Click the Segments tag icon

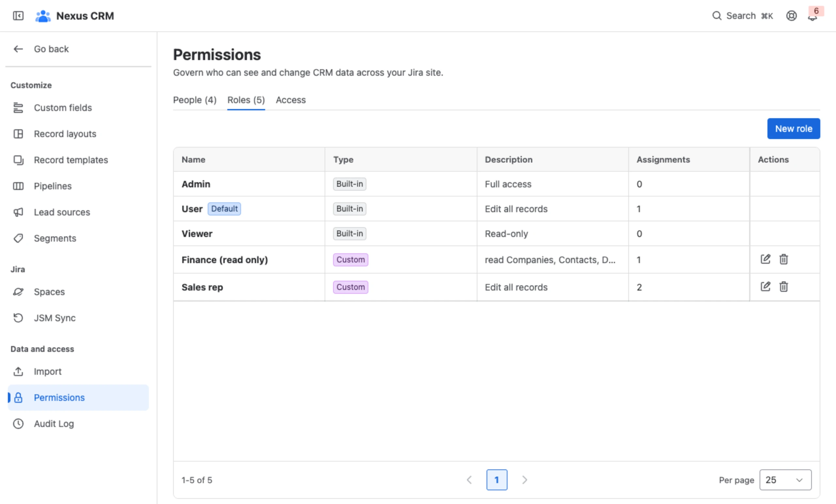point(18,238)
